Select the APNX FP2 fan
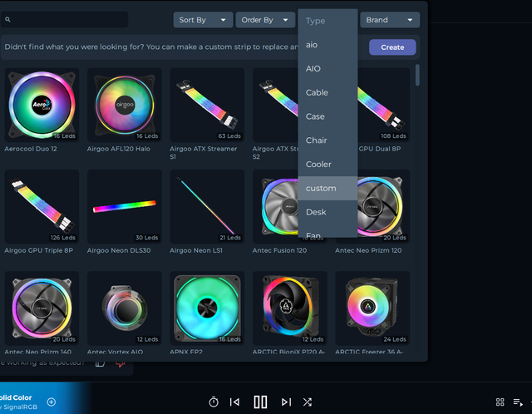532x414 pixels. 207,308
